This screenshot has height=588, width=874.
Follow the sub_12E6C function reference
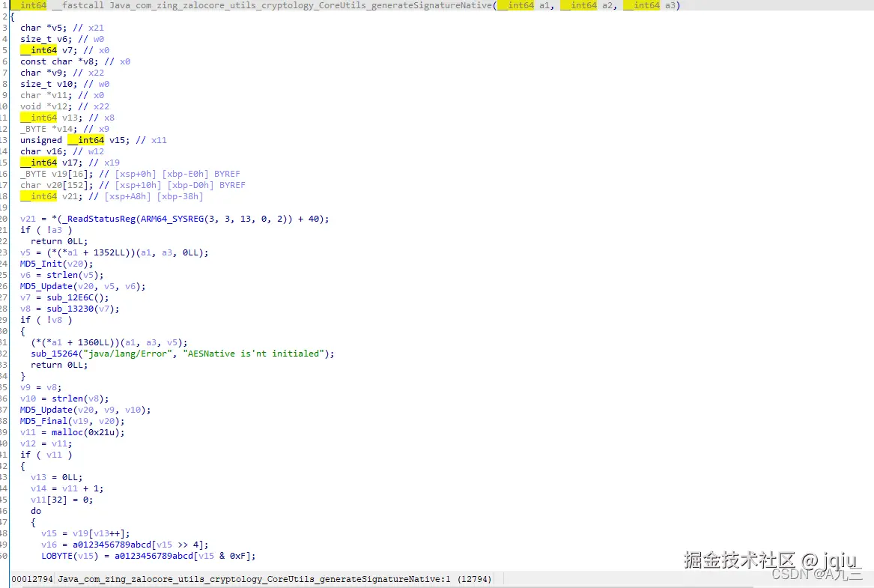(70, 297)
